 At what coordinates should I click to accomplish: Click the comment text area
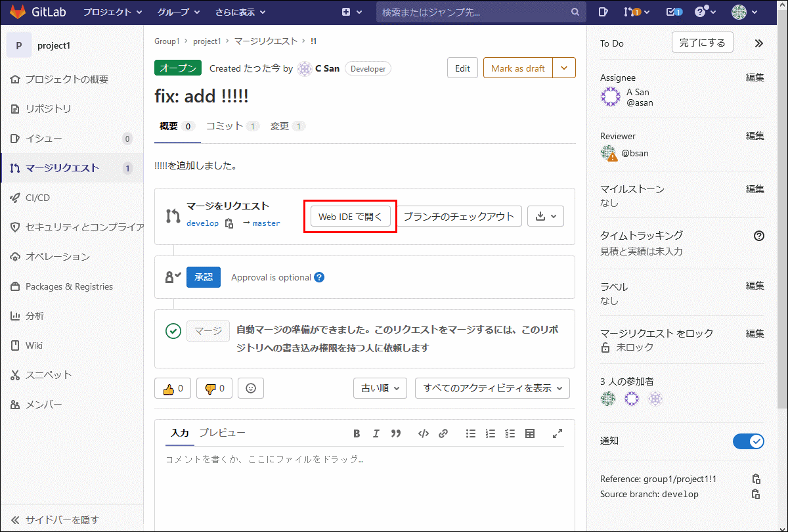[x=364, y=489]
